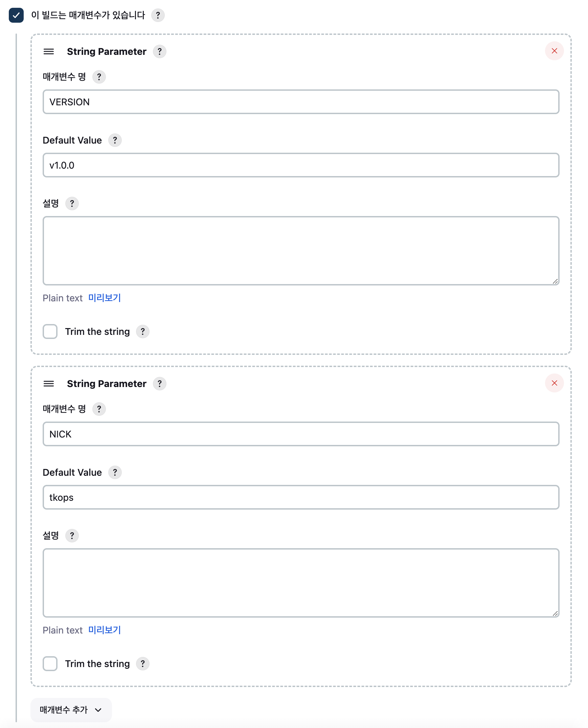
Task: Show help for v1.0.0 Default Value
Action: [115, 140]
